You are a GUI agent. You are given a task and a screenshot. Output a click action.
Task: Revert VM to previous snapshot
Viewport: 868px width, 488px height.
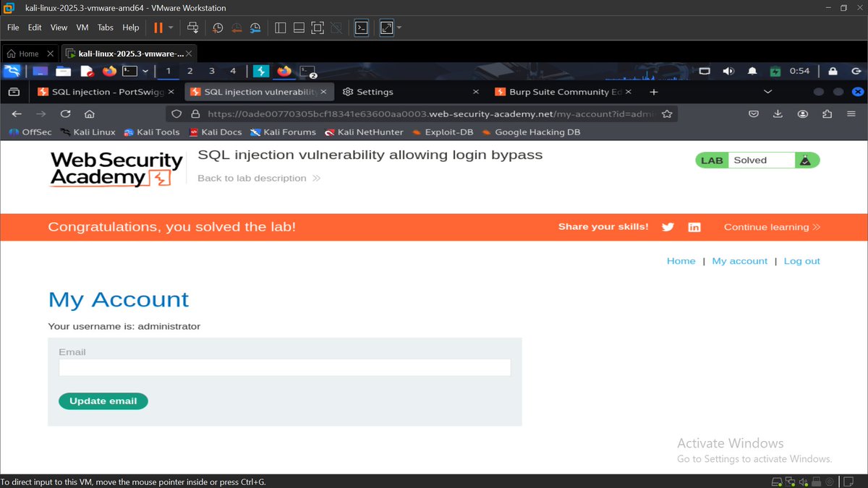[237, 28]
